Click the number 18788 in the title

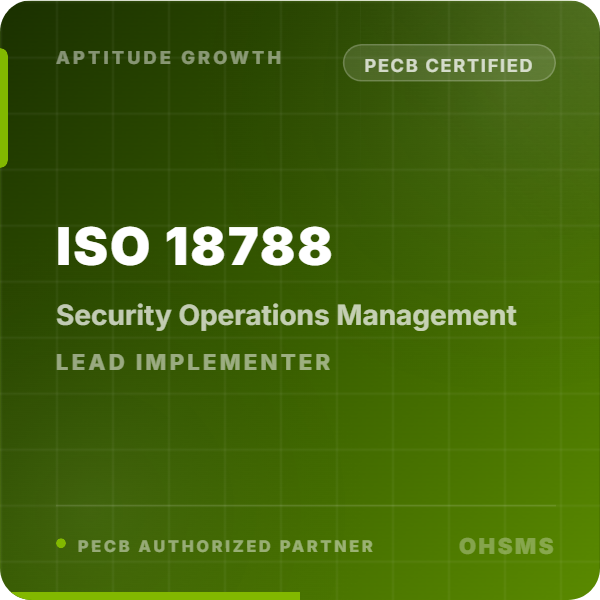tap(249, 247)
